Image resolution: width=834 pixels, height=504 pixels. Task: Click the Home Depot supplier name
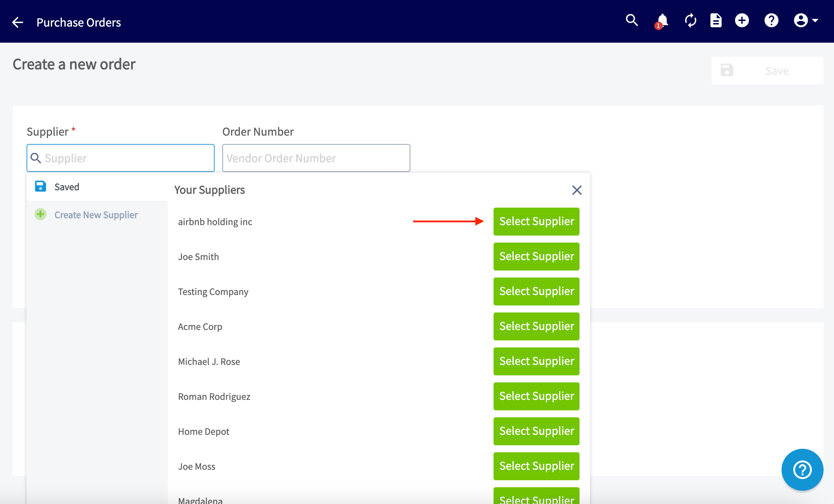click(203, 432)
